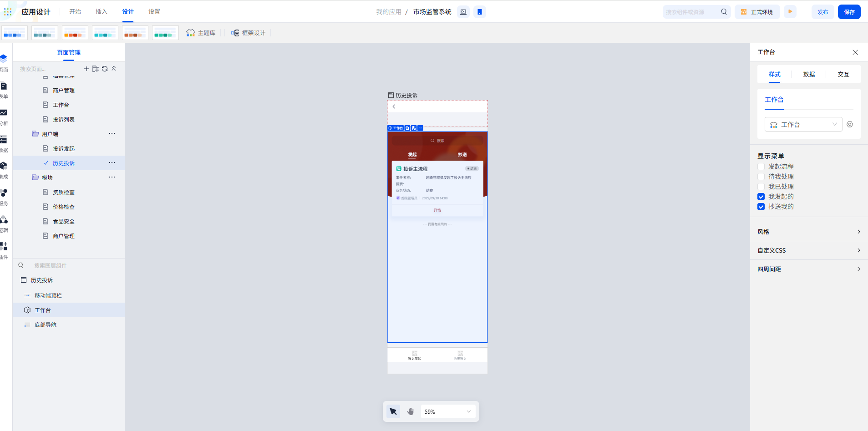Switch to PC preview mode icon
The height and width of the screenshot is (431, 868).
(x=463, y=12)
